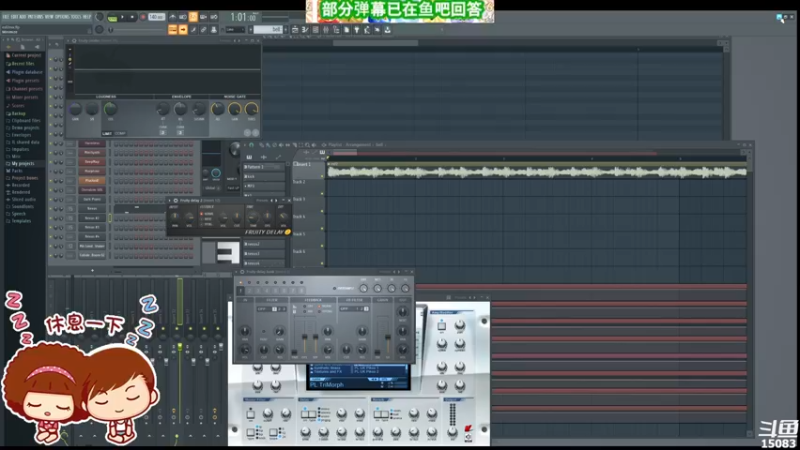Select the Harmless channel button
Screen dimensions: 800x450
coord(92,143)
